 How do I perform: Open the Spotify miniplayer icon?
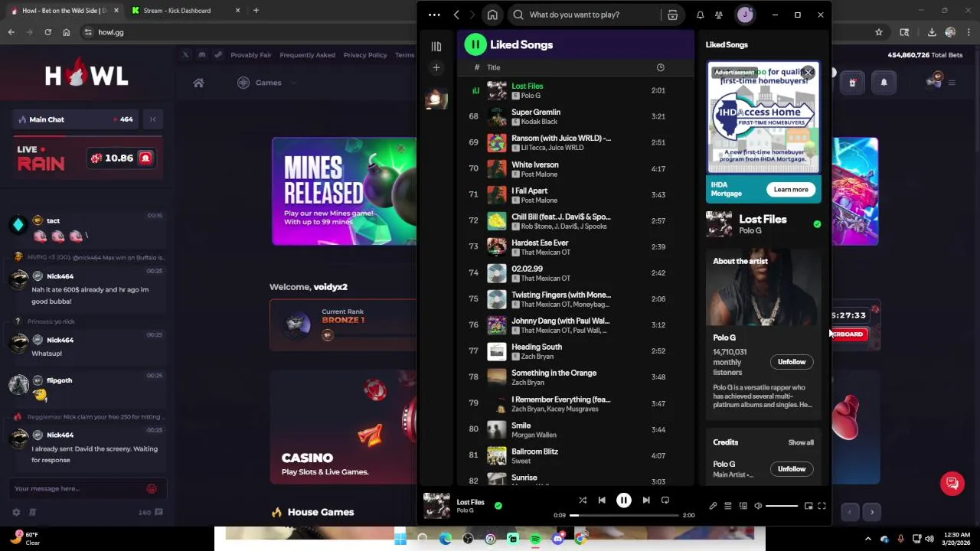[808, 506]
